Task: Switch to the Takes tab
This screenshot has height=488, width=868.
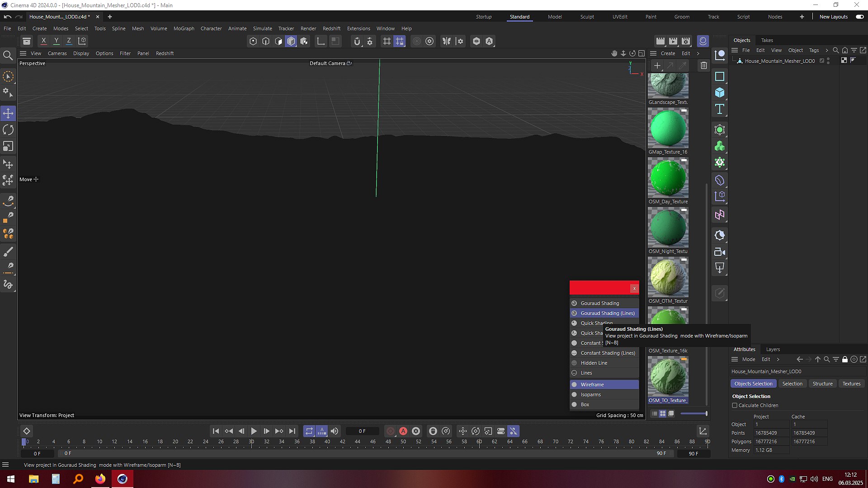Action: pyautogui.click(x=767, y=40)
